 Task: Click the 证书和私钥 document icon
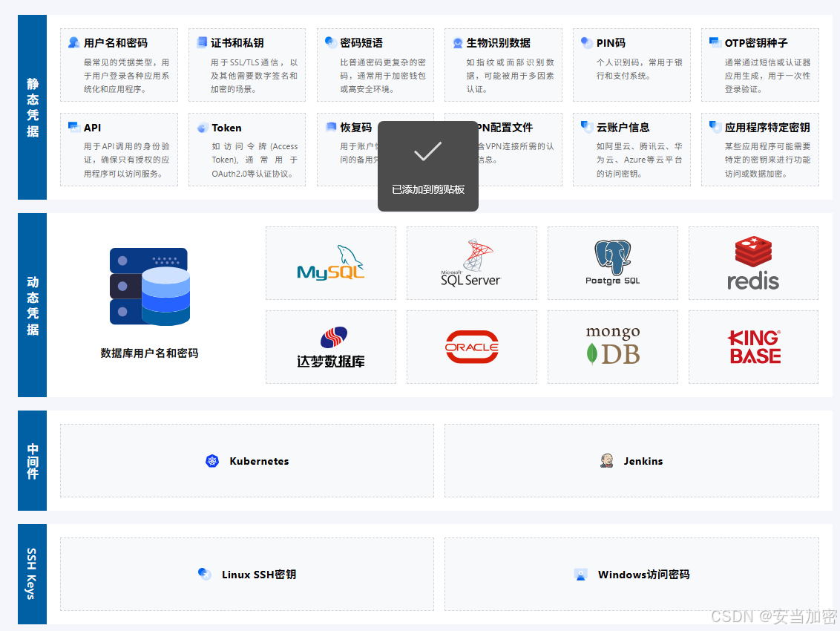(x=202, y=42)
